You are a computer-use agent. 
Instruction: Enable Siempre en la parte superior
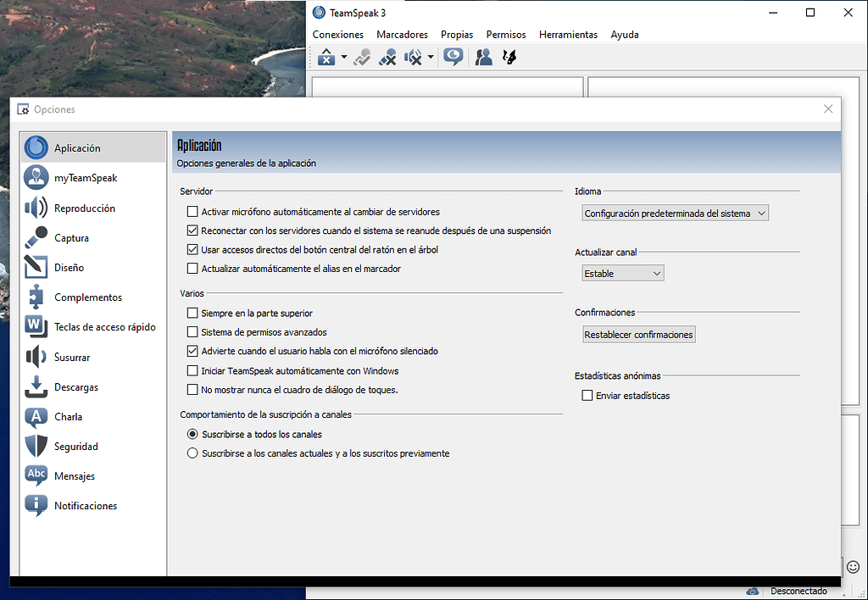[x=192, y=314]
